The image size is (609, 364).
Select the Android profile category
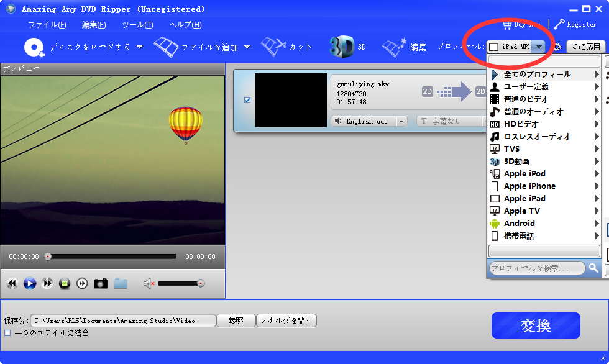point(544,223)
